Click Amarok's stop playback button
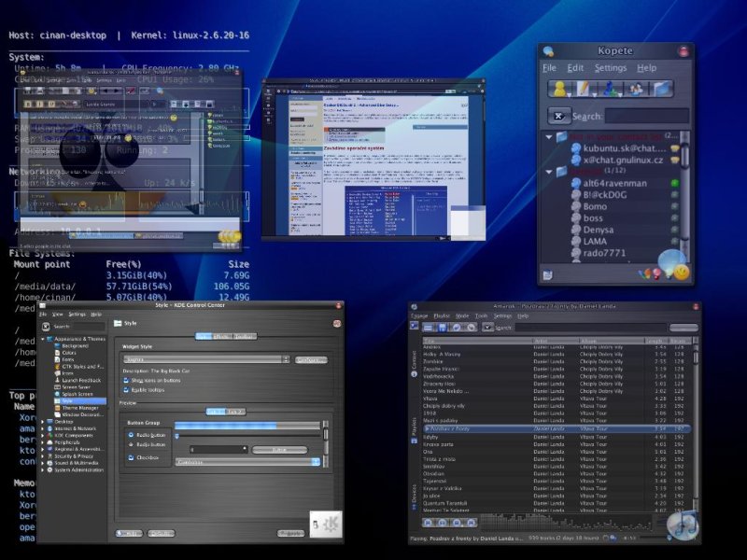 click(x=457, y=523)
